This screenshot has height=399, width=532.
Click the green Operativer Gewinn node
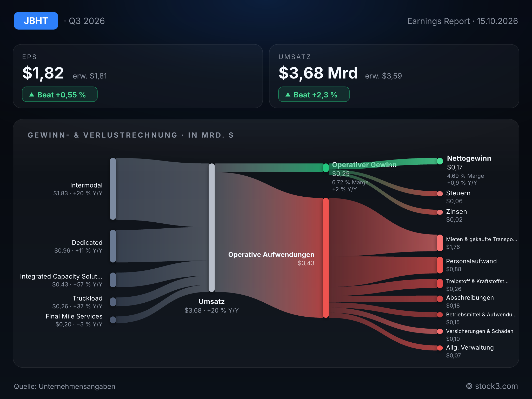point(326,168)
